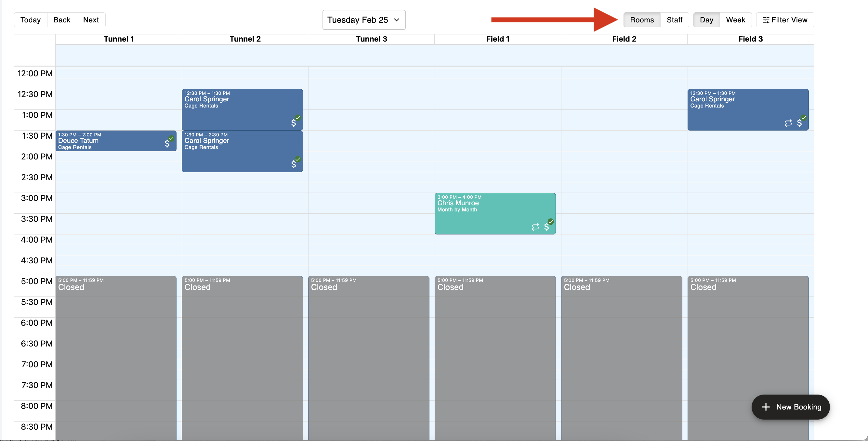
Task: Click the plus icon in New Booking
Action: (766, 407)
